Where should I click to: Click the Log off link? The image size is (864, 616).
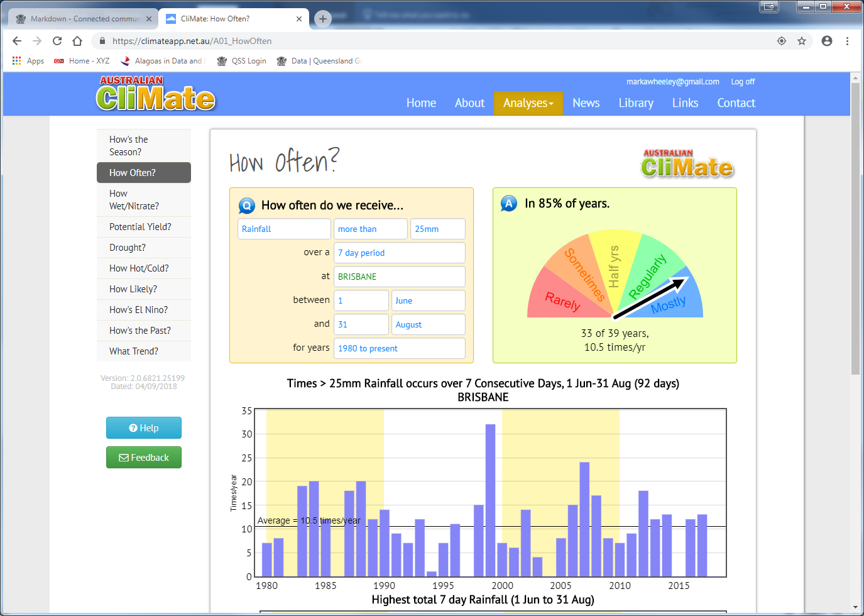pos(742,82)
